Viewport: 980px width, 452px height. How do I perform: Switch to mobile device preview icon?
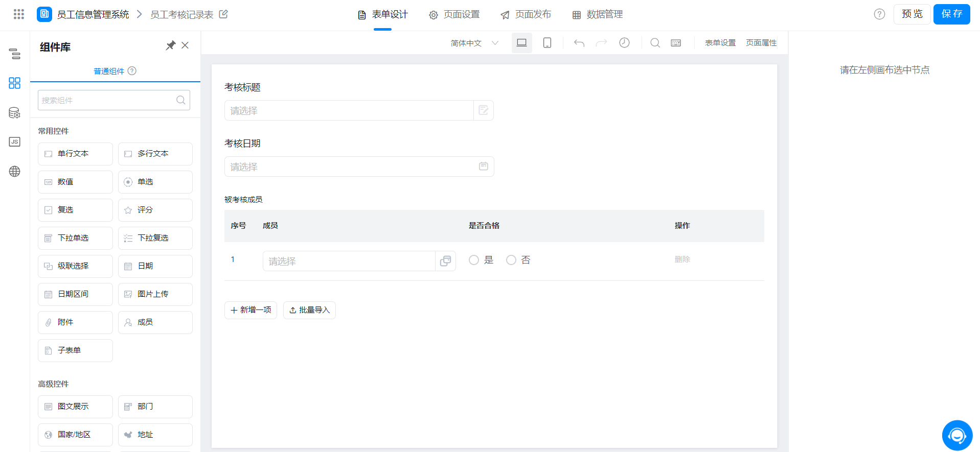tap(547, 43)
